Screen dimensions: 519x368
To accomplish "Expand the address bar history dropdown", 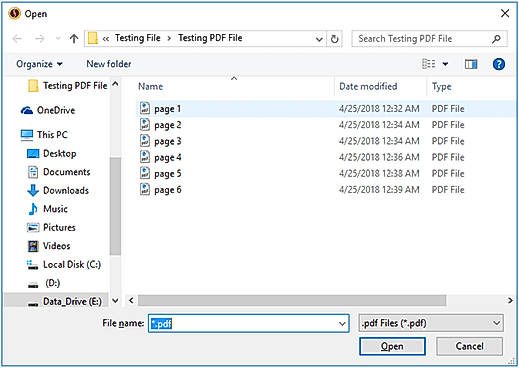I will (319, 39).
